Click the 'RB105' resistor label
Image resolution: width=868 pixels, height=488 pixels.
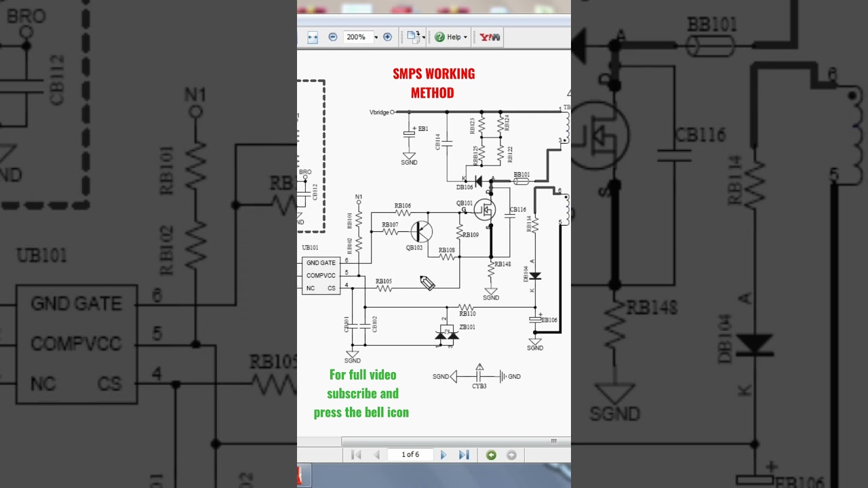pos(383,281)
